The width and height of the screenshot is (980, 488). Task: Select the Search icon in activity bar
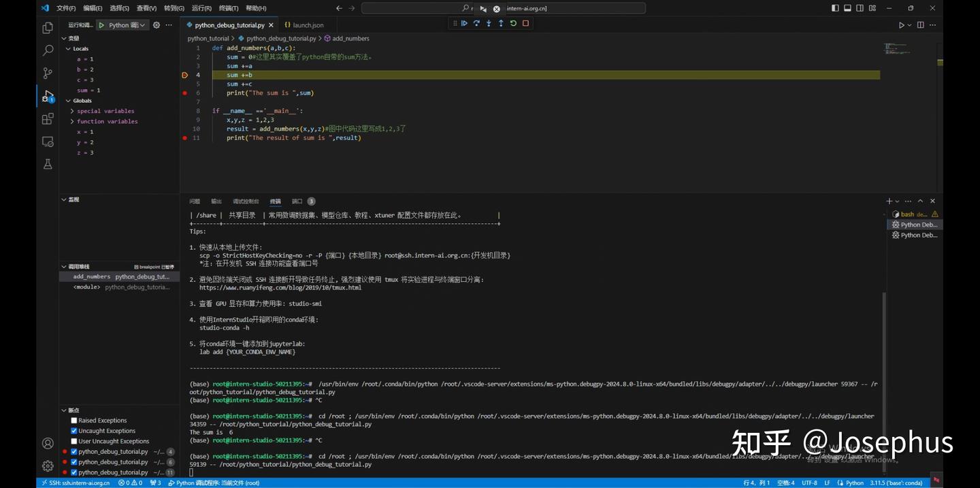pyautogui.click(x=47, y=50)
